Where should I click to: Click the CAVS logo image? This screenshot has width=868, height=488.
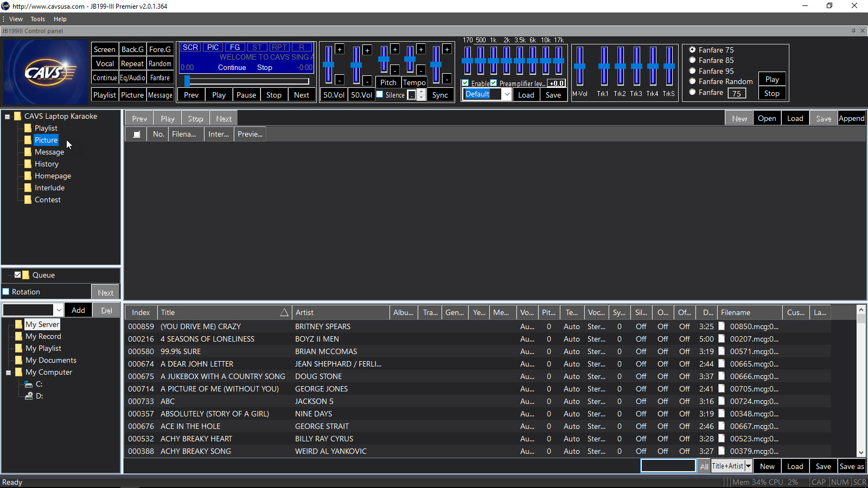click(x=45, y=72)
